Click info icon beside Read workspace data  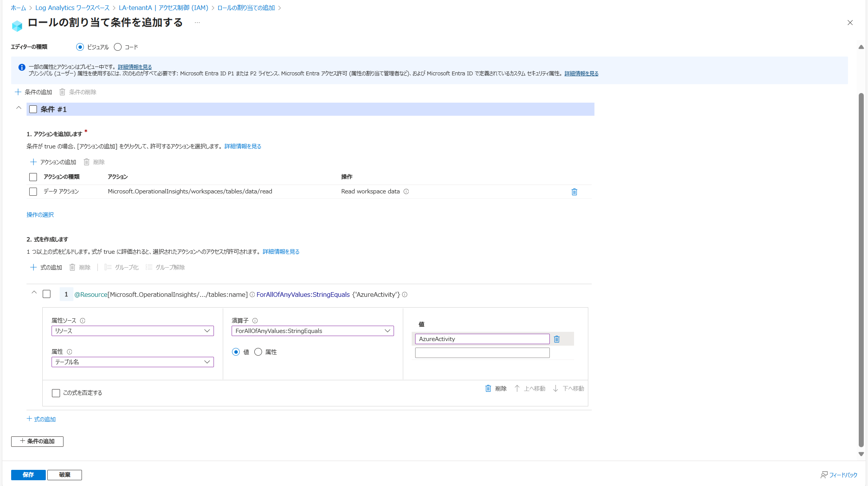click(406, 191)
